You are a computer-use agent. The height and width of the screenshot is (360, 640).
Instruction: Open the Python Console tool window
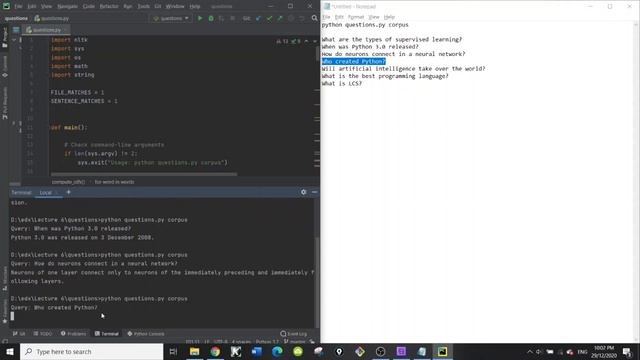tap(146, 334)
